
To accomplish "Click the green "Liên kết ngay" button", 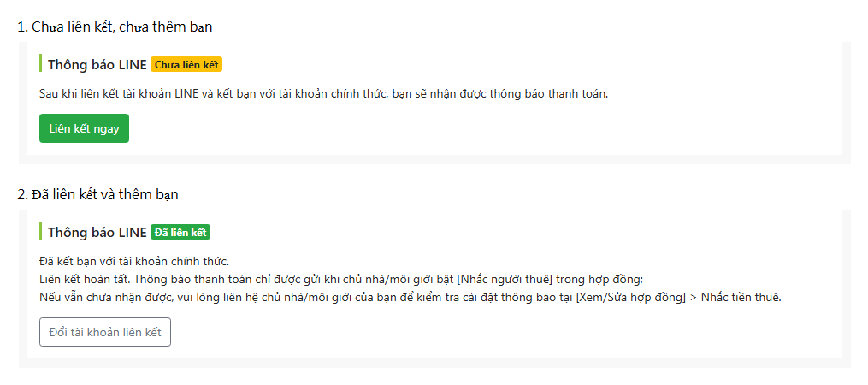I will tap(84, 128).
